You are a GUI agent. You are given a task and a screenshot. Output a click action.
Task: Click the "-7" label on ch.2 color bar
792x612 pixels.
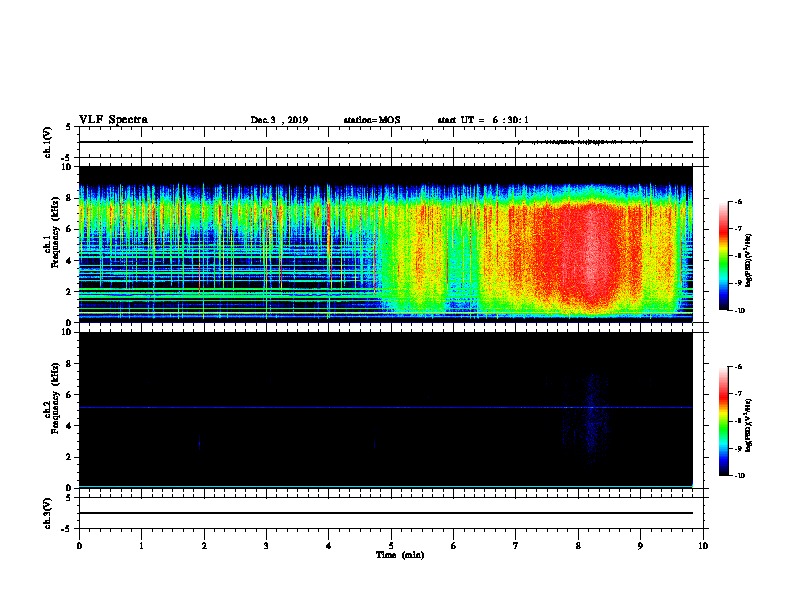(738, 394)
